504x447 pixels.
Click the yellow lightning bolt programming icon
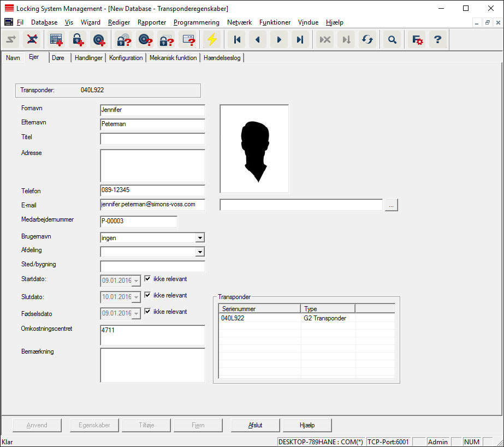pyautogui.click(x=212, y=40)
